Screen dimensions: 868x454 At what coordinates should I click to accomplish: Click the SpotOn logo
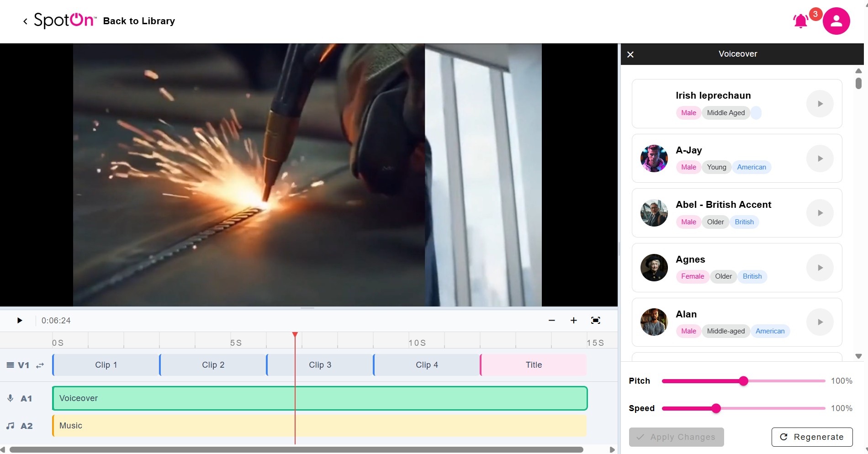click(65, 21)
